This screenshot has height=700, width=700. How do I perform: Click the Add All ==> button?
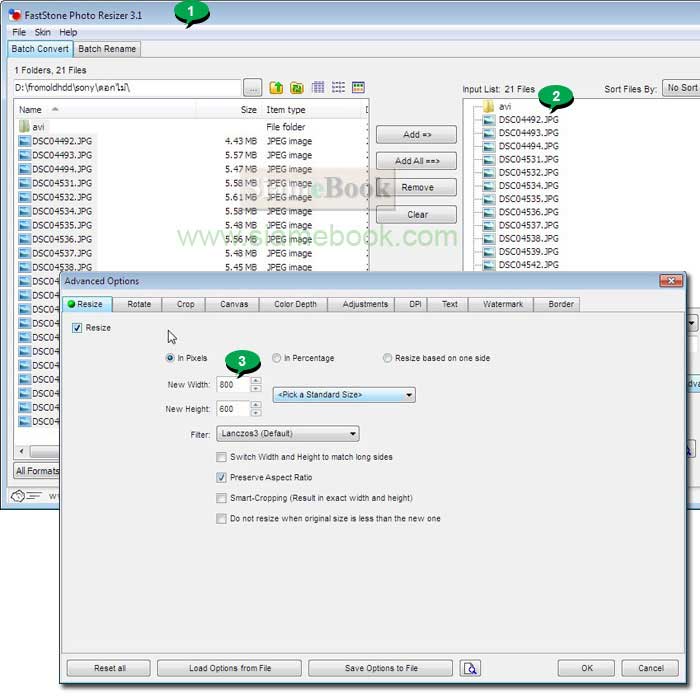click(x=417, y=161)
